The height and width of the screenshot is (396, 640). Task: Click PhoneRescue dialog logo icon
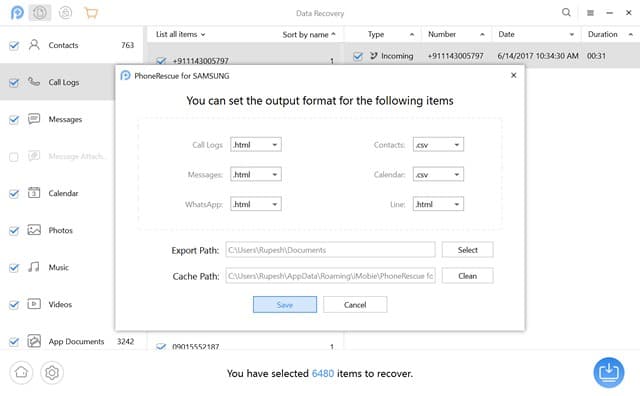pyautogui.click(x=125, y=76)
